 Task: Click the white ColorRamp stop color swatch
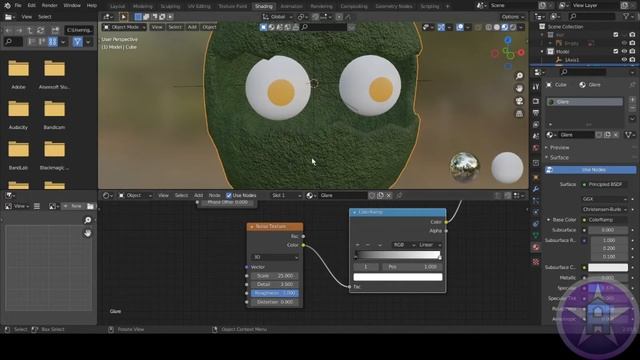[398, 277]
